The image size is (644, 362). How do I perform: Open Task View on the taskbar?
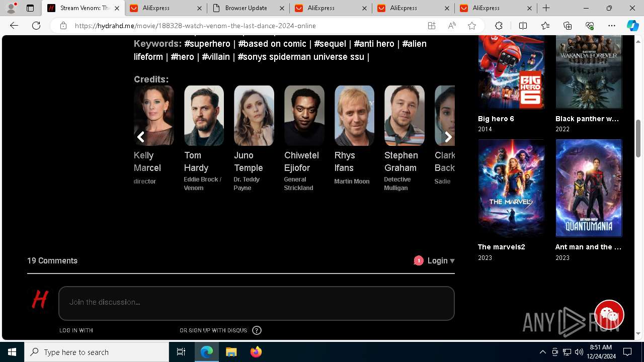click(x=181, y=352)
